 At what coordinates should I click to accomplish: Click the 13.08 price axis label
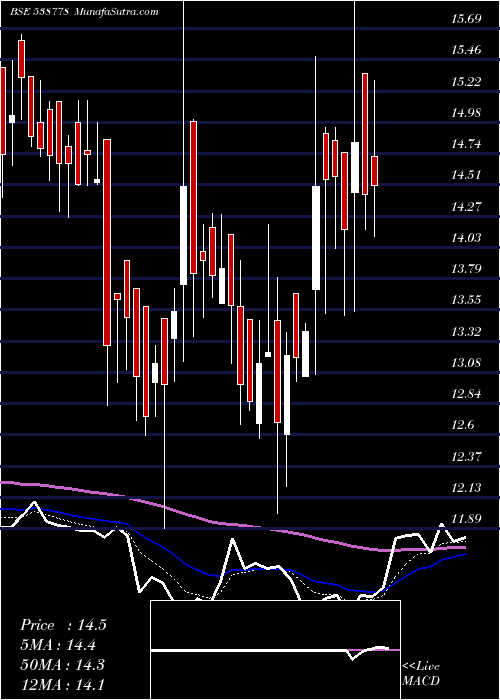(467, 362)
